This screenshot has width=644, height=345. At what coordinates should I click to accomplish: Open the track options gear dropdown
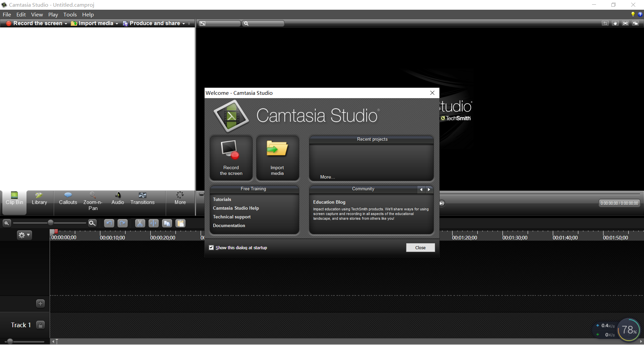coord(24,235)
